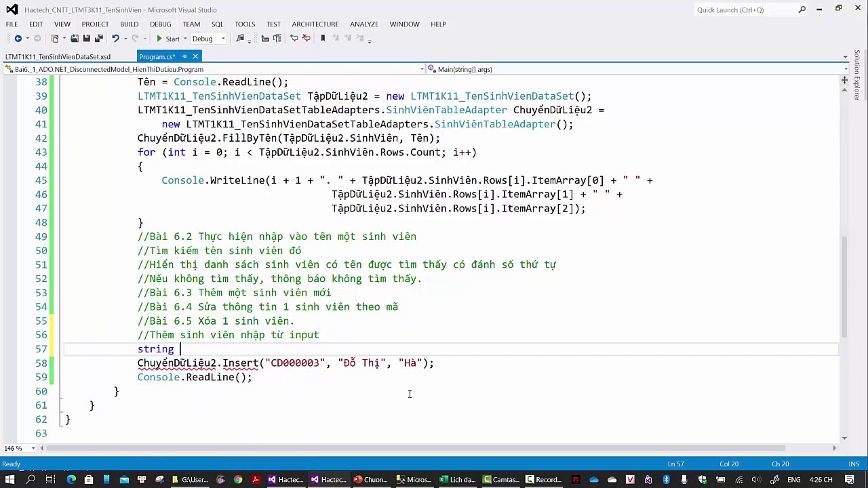Open the Camtasia taskbar item
The width and height of the screenshot is (868, 488).
[x=500, y=479]
